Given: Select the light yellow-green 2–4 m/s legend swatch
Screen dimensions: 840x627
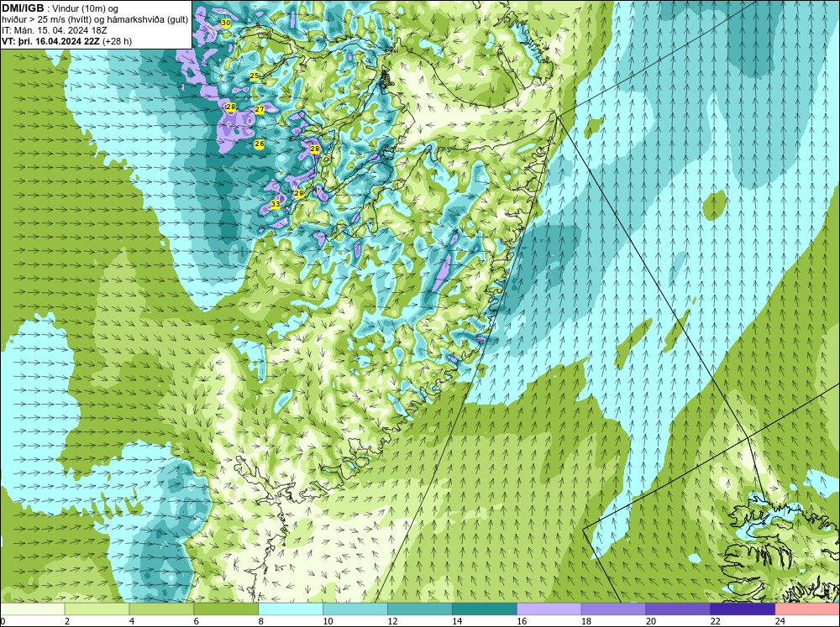Looking at the screenshot, I should [97, 609].
